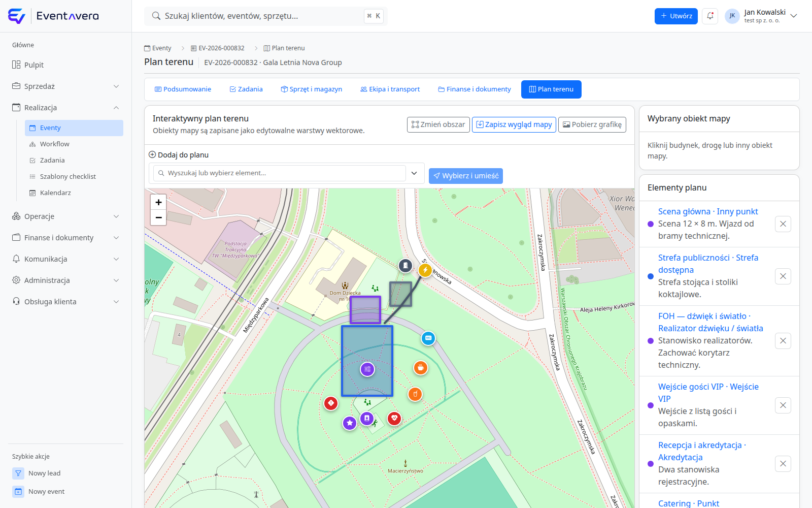This screenshot has height=508, width=812.
Task: Open Scena główna · Inny punkt link
Action: coord(708,211)
